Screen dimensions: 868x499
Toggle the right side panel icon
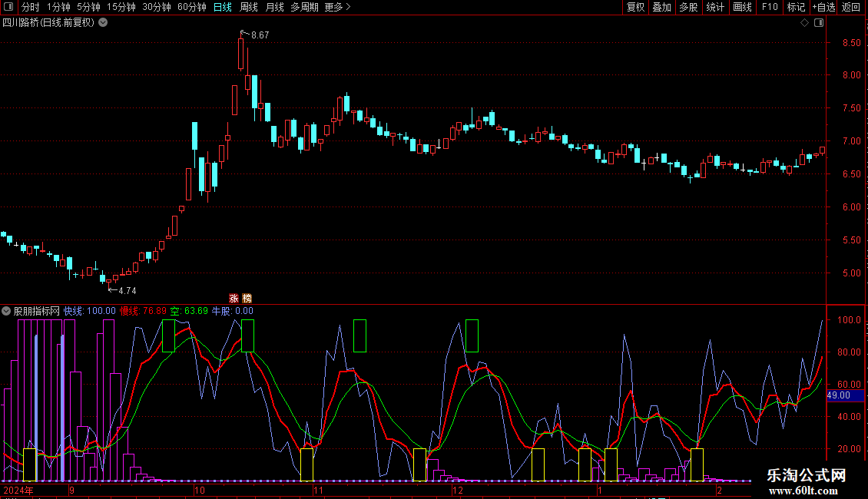click(819, 23)
